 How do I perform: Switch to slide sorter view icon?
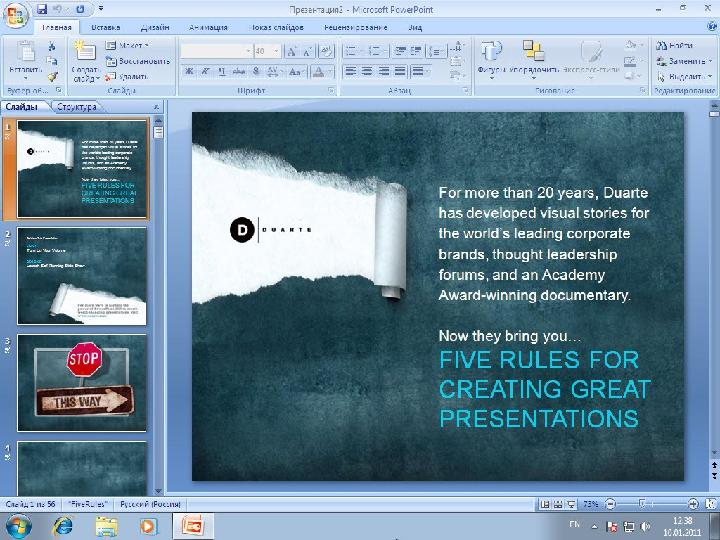coord(557,504)
